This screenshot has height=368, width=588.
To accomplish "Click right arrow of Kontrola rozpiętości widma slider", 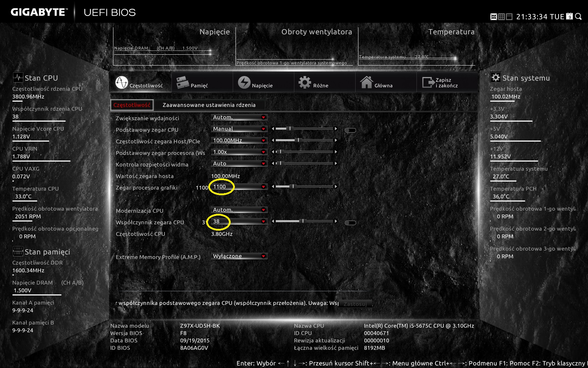I will tap(336, 164).
